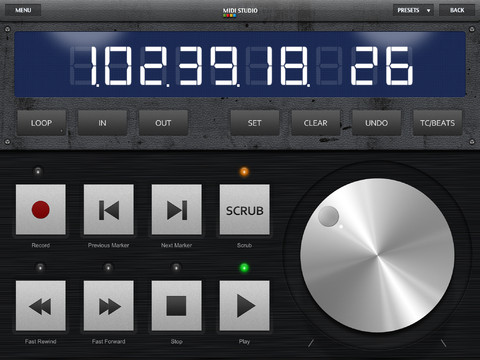Click the Fast Rewind button
This screenshot has height=360, width=480.
coord(41,306)
